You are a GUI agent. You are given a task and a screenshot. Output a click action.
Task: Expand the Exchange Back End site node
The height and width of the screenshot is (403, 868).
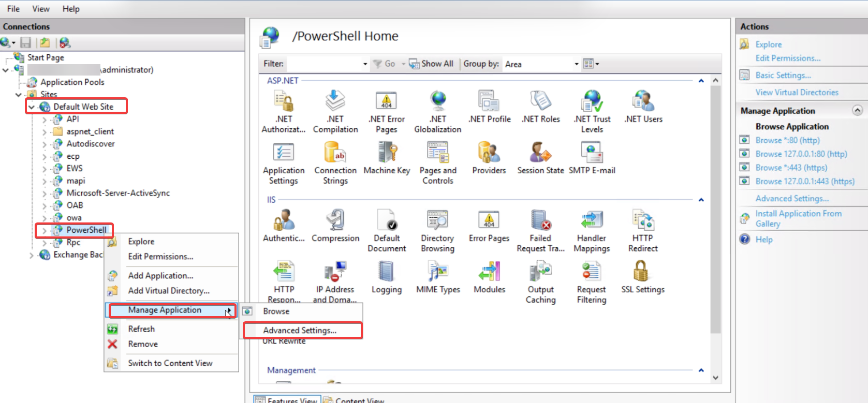tap(32, 255)
